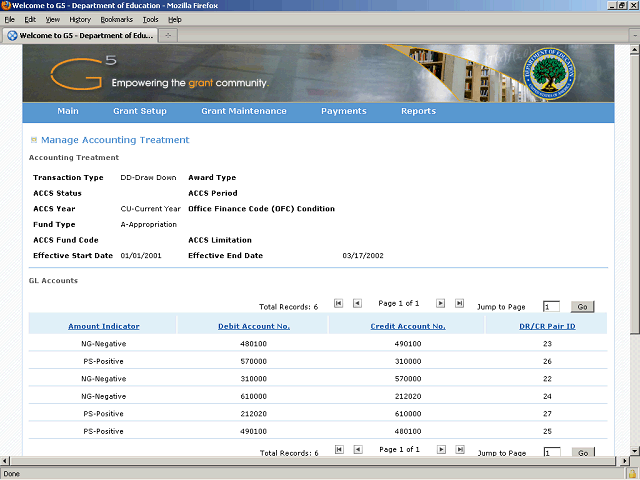Open the tab list dropdown arrow
The width and height of the screenshot is (640, 480).
(x=635, y=36)
